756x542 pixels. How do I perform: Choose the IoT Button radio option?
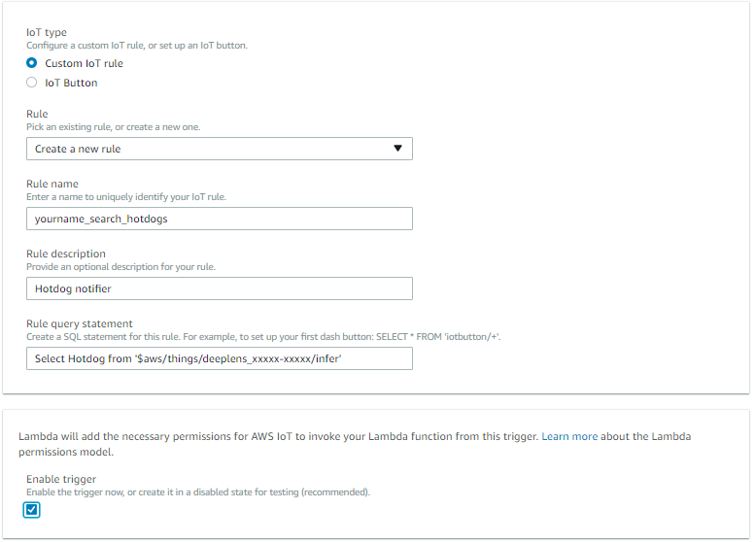[x=31, y=83]
